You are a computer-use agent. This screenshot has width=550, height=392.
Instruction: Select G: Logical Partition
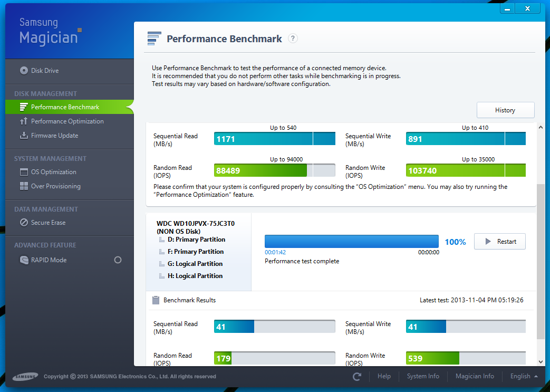point(195,264)
